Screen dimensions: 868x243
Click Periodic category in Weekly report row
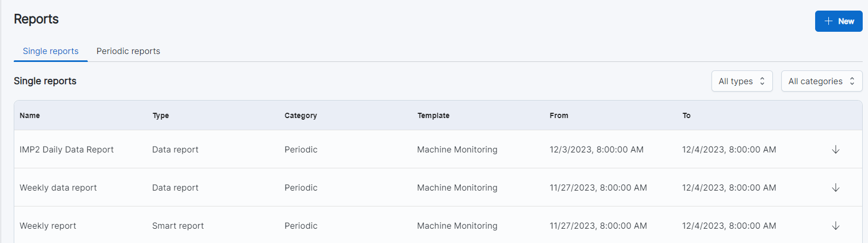(x=301, y=226)
